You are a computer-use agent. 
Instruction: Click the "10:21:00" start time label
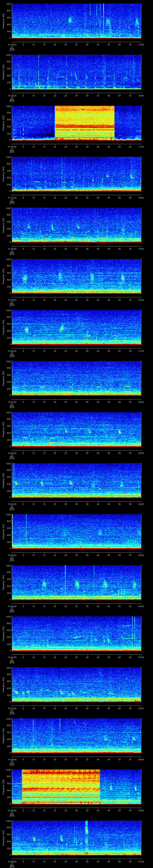[12, 402]
